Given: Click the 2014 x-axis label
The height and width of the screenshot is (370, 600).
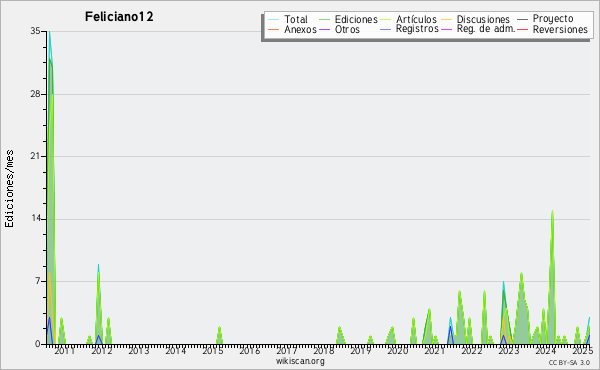Looking at the screenshot, I should [x=176, y=350].
